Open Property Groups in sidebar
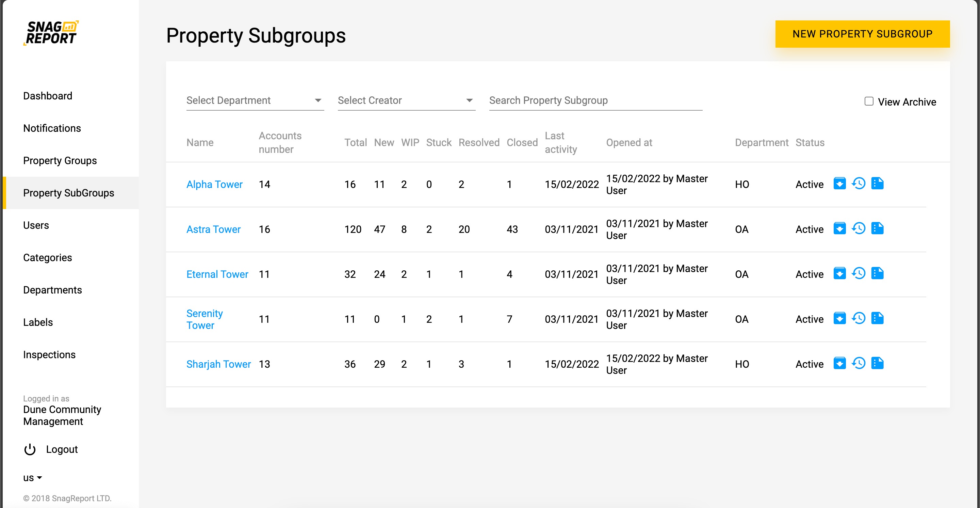Viewport: 980px width, 508px height. click(60, 161)
